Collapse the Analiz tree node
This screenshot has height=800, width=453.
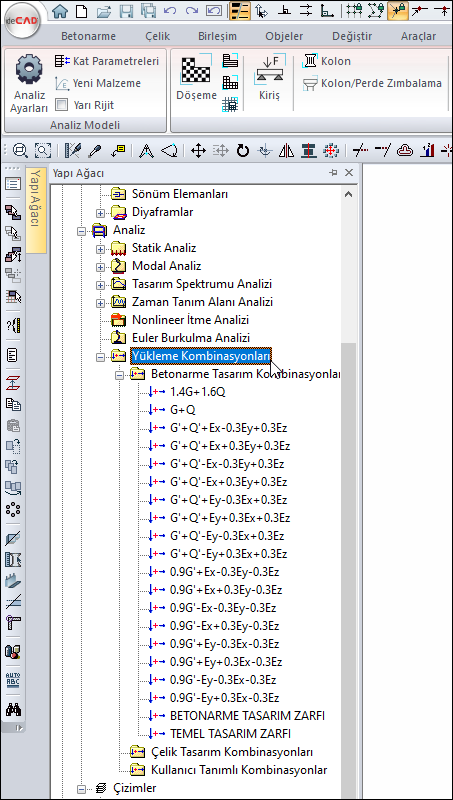coord(81,231)
